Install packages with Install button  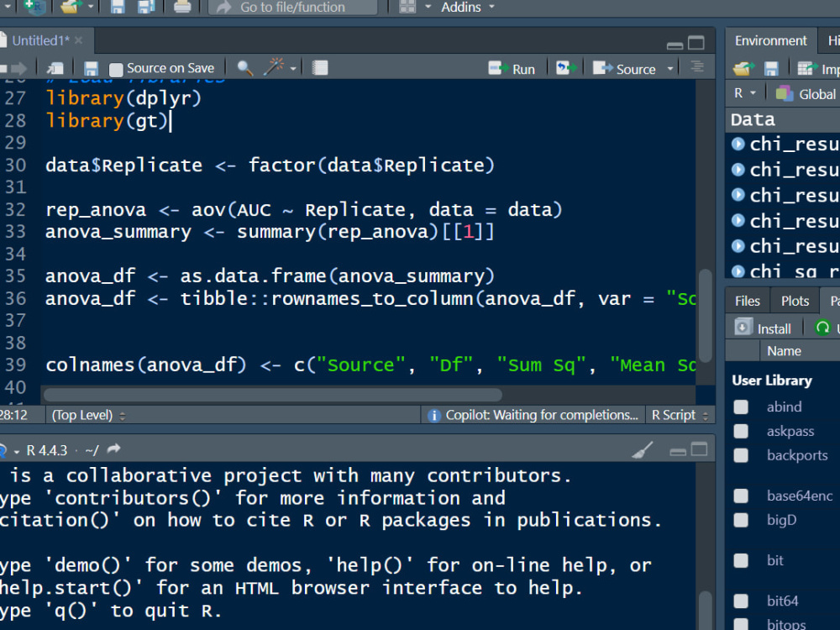(x=764, y=328)
